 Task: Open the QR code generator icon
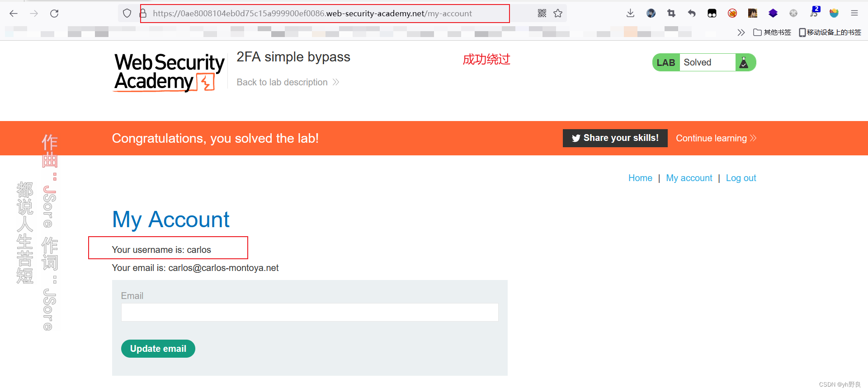point(542,14)
